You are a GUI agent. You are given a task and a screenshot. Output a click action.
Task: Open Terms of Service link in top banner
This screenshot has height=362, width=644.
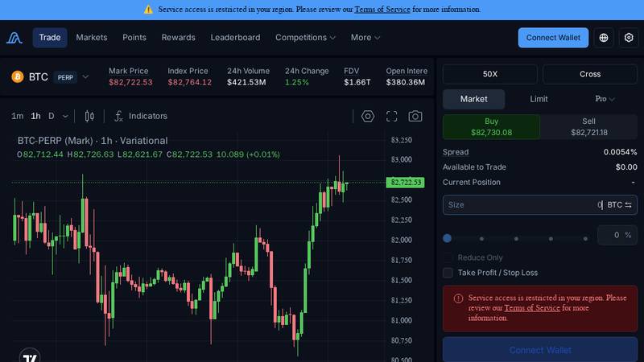382,10
